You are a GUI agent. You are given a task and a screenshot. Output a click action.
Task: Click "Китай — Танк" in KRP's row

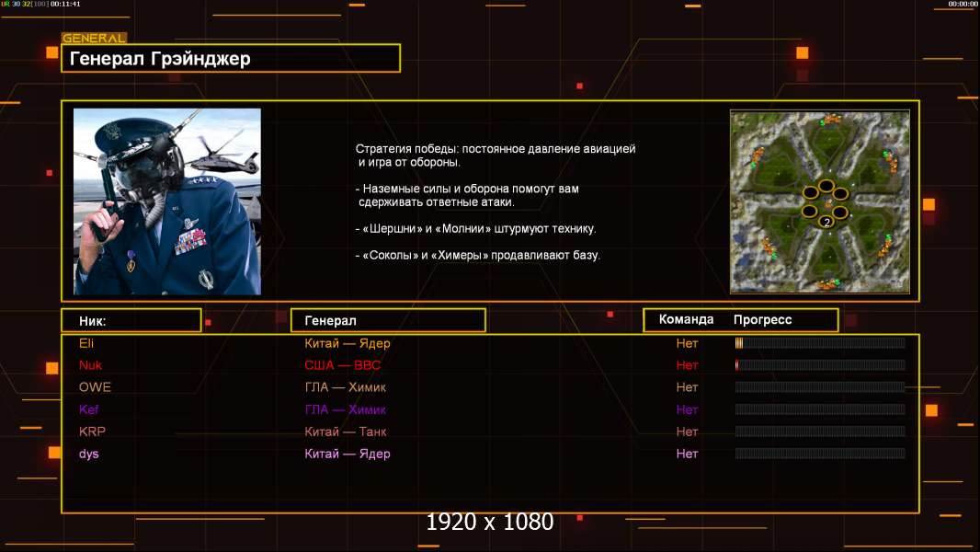pos(346,431)
